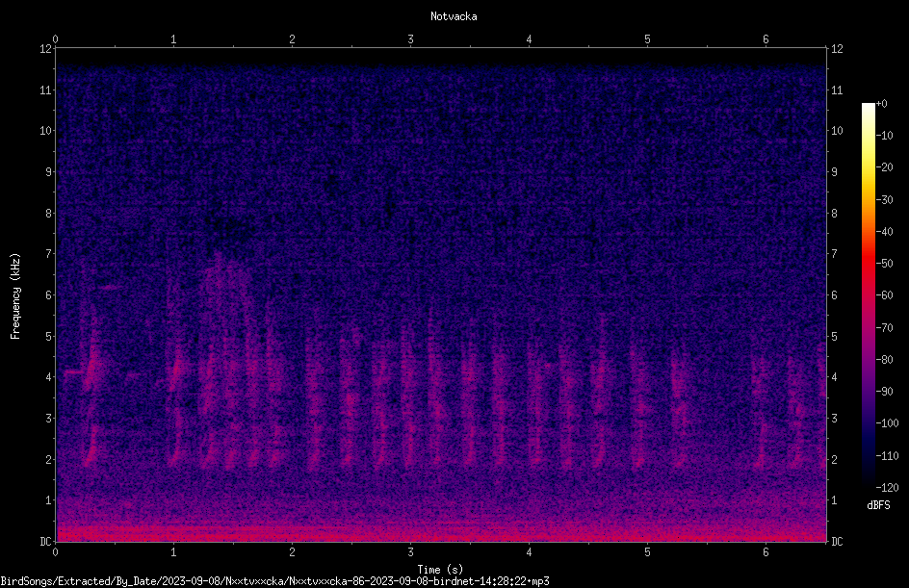
Task: Click the 2 second tick on top axis
Action: pyautogui.click(x=292, y=39)
